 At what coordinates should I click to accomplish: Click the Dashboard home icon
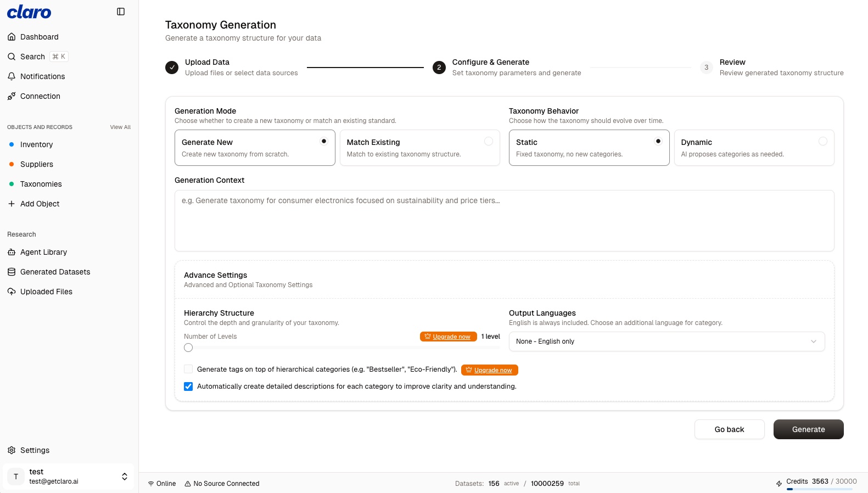[x=12, y=37]
